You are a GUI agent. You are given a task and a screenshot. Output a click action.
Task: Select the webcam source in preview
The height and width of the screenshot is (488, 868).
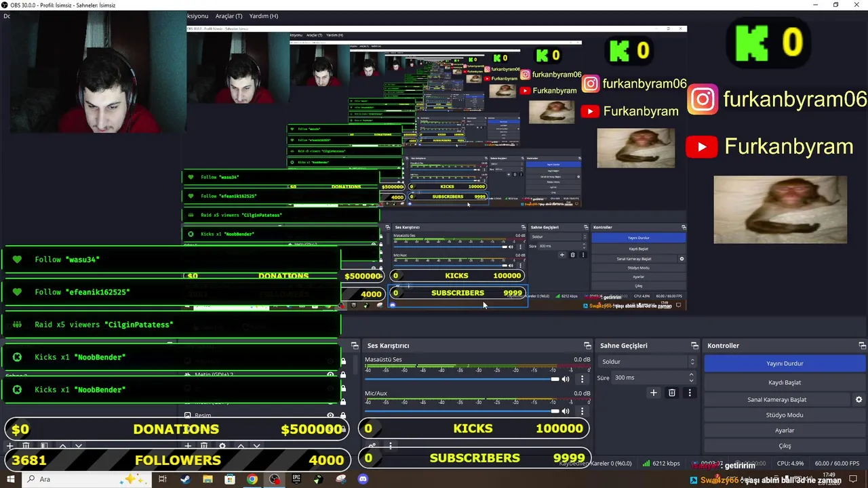[93, 71]
